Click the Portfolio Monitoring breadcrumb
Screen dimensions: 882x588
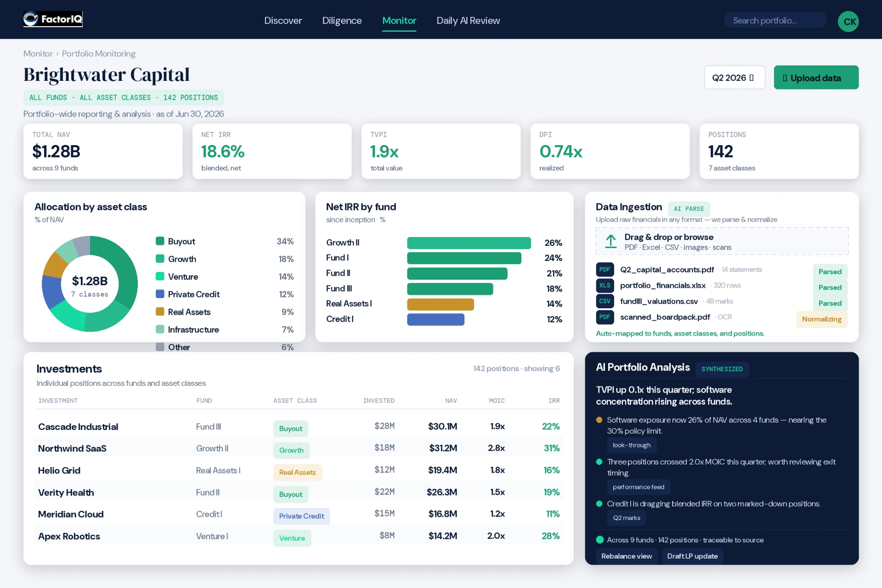pyautogui.click(x=98, y=54)
